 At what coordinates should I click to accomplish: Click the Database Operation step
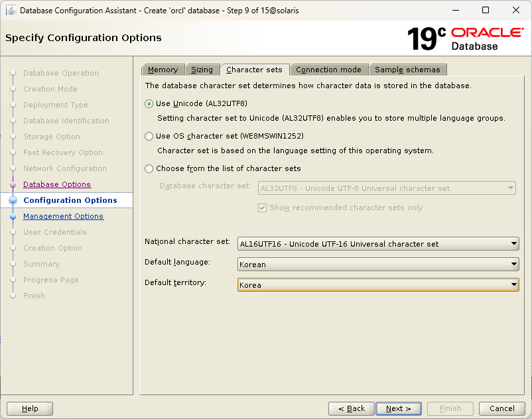pyautogui.click(x=61, y=73)
